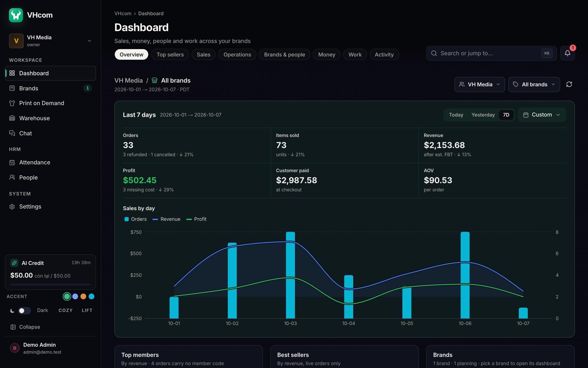Select the Yesterday range
Viewport: 588px width, 368px height.
point(483,115)
